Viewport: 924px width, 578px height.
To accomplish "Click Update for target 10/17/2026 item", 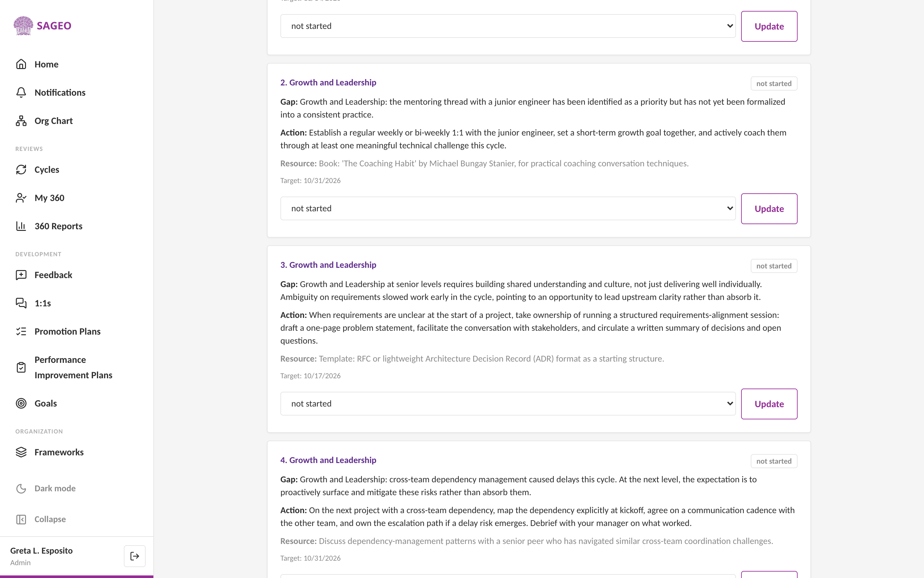I will coord(769,404).
